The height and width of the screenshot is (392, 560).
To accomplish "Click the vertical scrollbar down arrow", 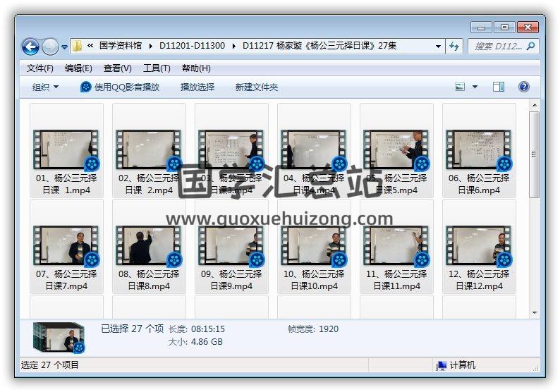I will [535, 312].
